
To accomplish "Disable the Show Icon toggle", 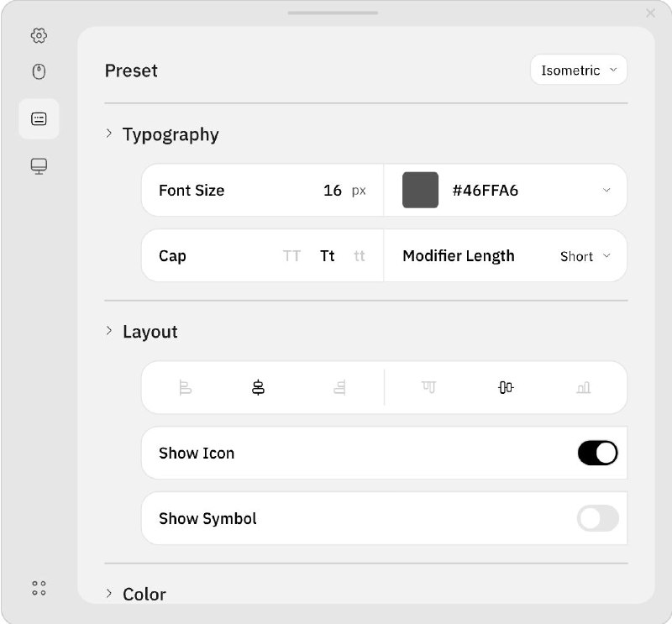I will (x=597, y=453).
